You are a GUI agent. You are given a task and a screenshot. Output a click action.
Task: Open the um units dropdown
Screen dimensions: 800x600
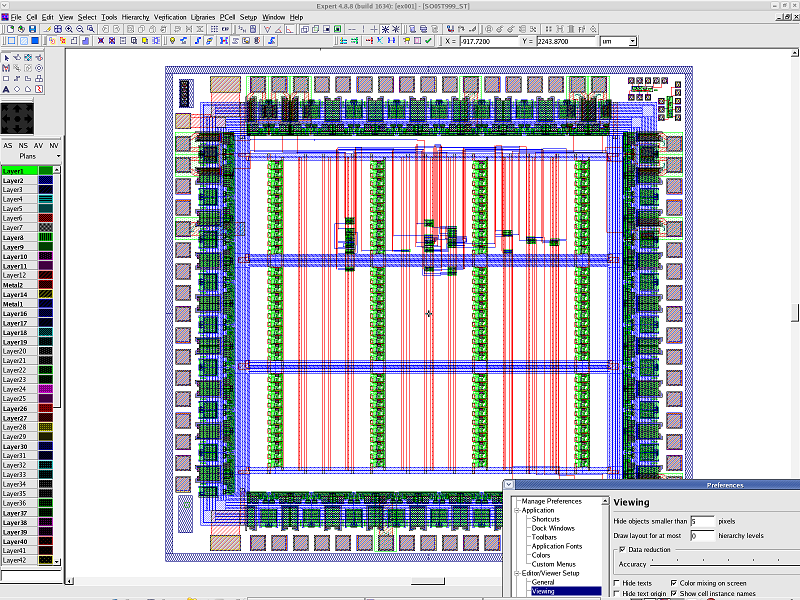point(632,42)
